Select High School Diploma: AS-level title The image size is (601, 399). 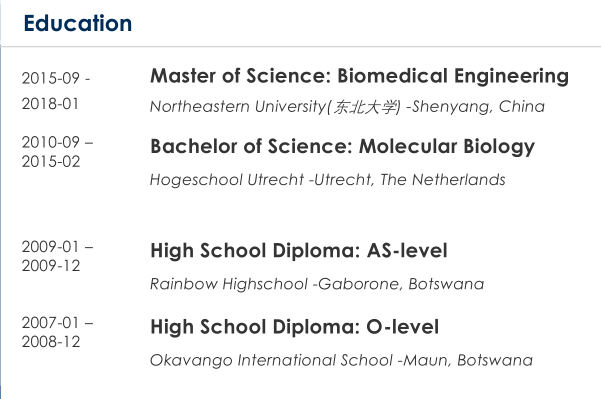(299, 251)
